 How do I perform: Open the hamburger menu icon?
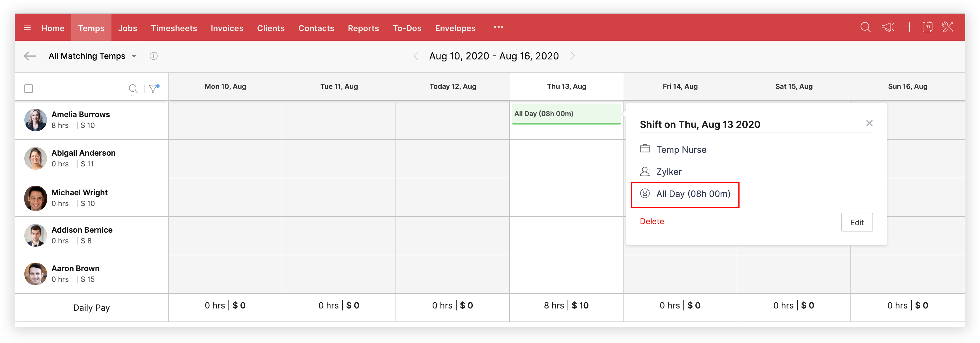(27, 28)
